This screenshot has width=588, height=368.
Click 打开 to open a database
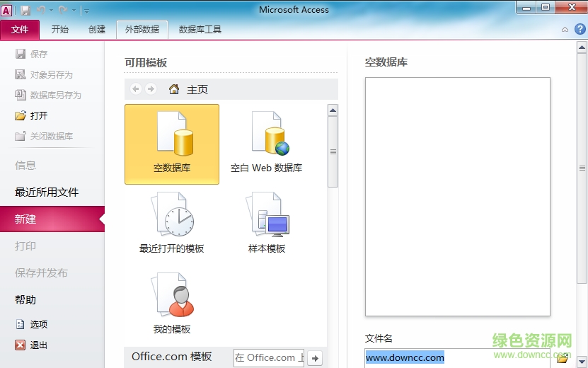click(x=38, y=115)
